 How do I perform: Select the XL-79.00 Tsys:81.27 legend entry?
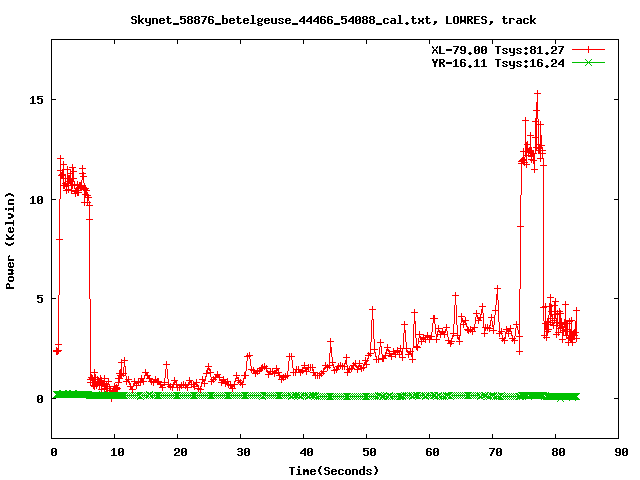click(498, 50)
